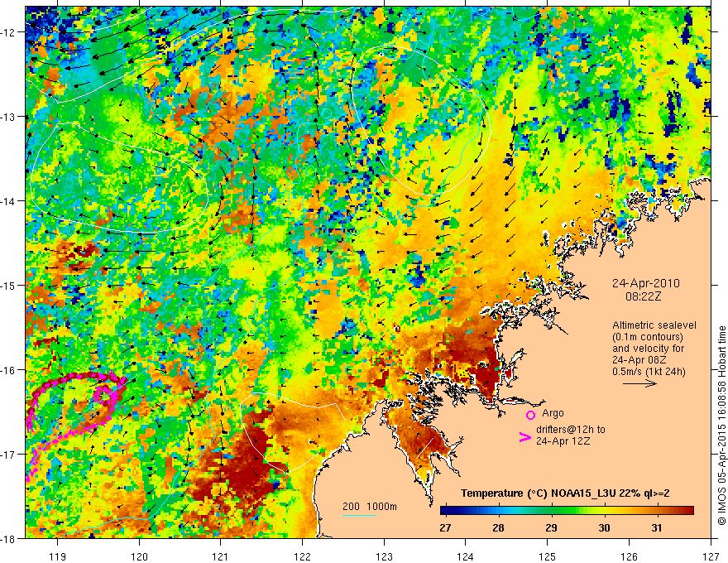
Task: Click the longitude label 120
Action: point(139,556)
